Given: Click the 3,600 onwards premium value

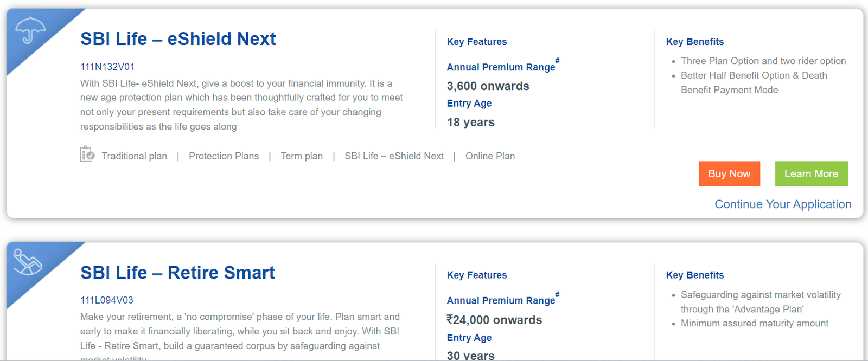Looking at the screenshot, I should [488, 86].
